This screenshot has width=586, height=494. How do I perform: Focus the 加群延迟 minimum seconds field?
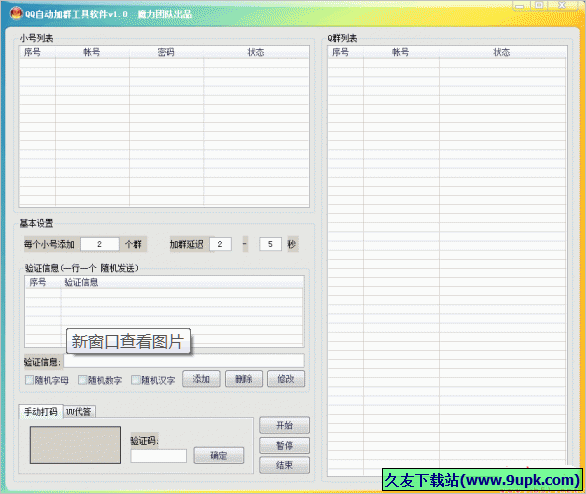pyautogui.click(x=220, y=244)
